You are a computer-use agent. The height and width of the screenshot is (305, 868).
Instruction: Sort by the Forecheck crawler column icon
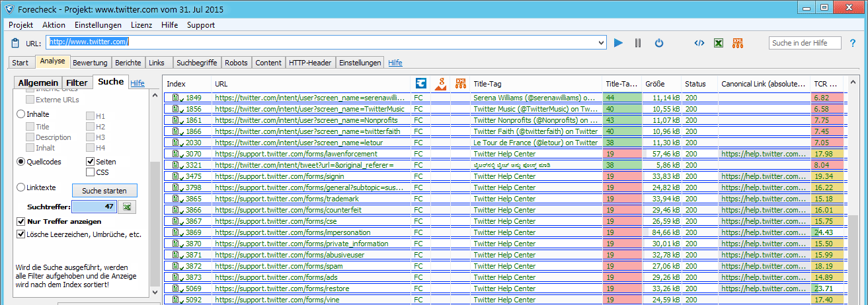pyautogui.click(x=420, y=83)
